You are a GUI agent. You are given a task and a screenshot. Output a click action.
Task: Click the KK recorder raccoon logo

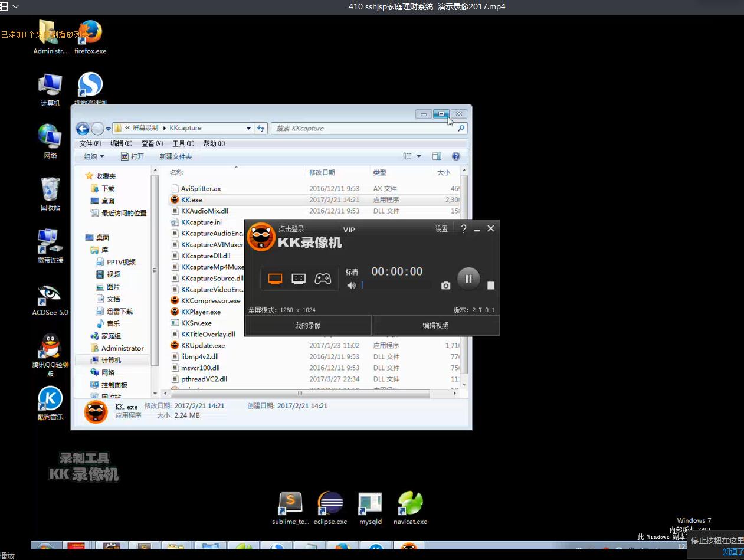click(261, 237)
